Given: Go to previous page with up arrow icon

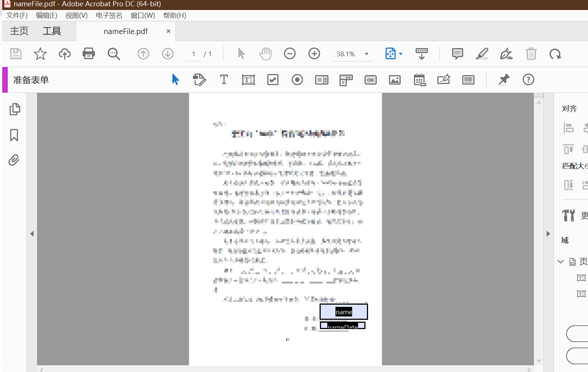Looking at the screenshot, I should point(143,54).
